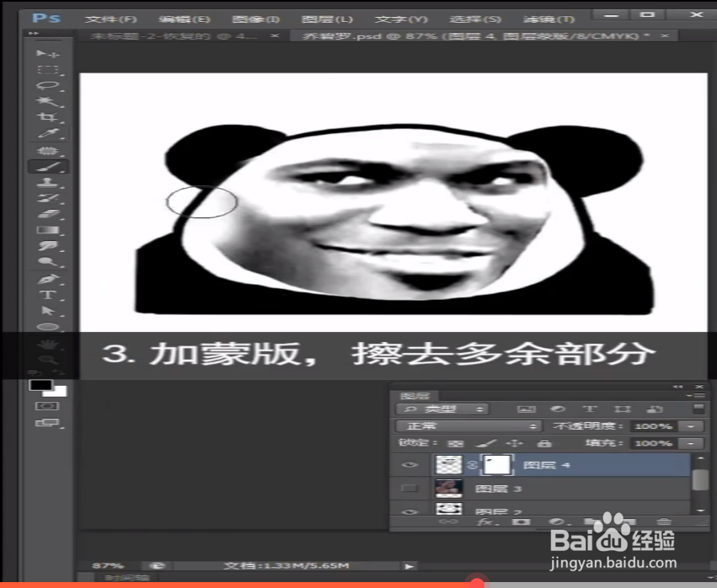Select the History Brush tool
Viewport: 717px width, 588px height.
pyautogui.click(x=47, y=198)
